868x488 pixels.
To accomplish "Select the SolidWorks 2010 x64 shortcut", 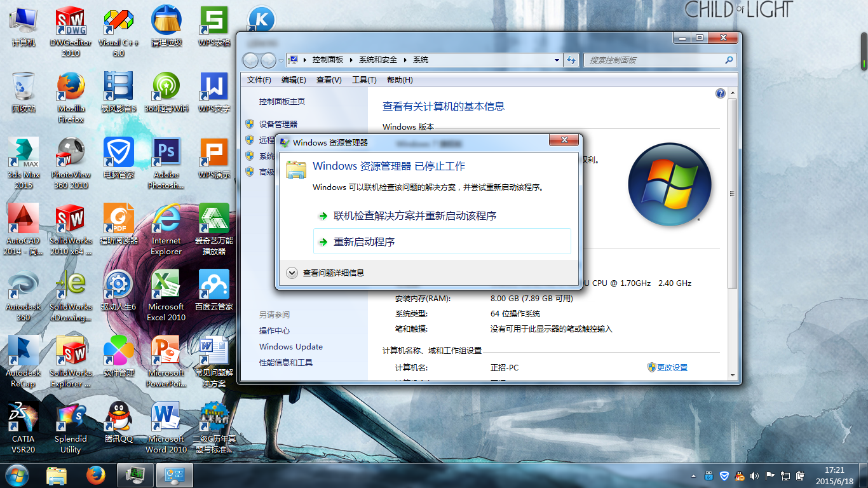I will tap(71, 230).
